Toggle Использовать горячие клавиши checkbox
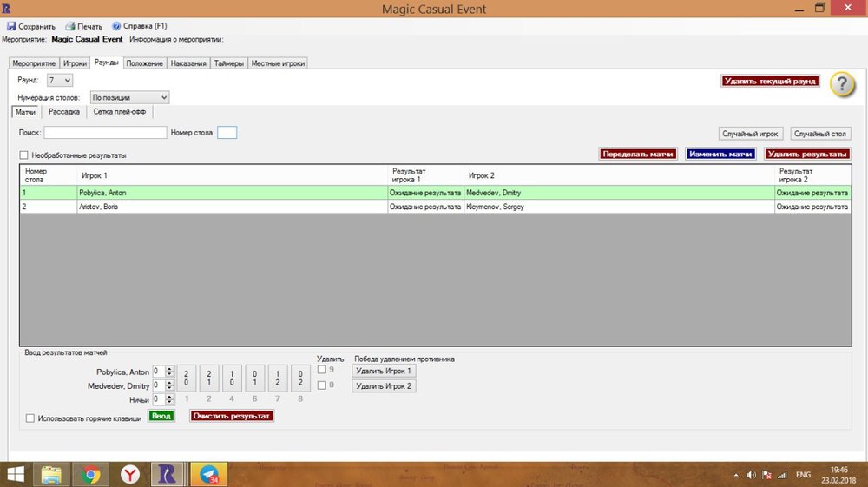The height and width of the screenshot is (487, 868). click(31, 418)
